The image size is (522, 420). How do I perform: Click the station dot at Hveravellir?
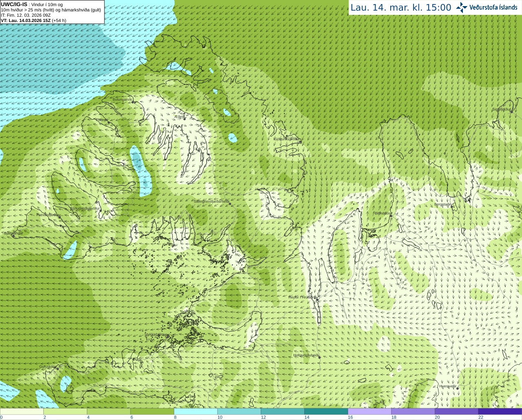pyautogui.click(x=458, y=389)
